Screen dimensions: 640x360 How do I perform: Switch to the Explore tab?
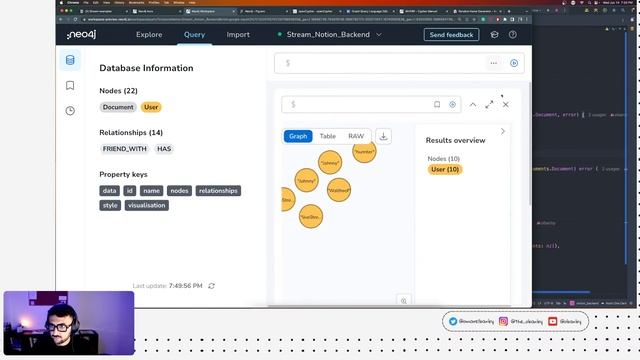149,35
